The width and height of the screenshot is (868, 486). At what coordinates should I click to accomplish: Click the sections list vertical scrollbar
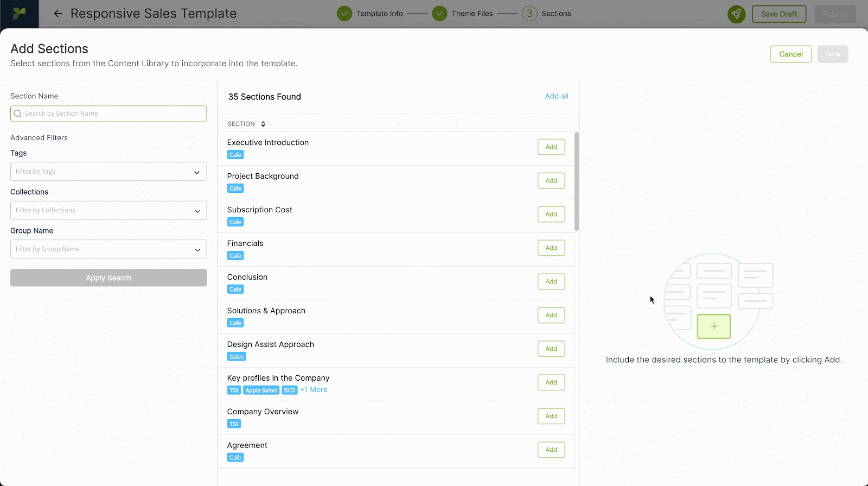(x=577, y=182)
